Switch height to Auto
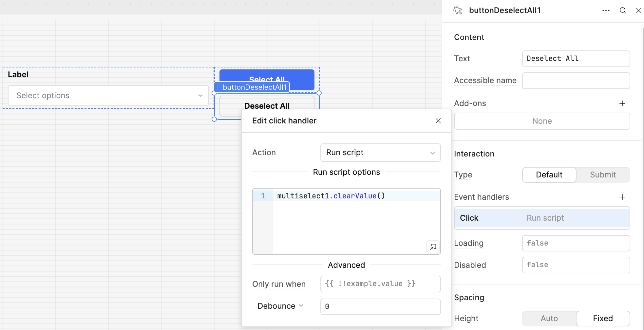The width and height of the screenshot is (644, 330). (549, 319)
